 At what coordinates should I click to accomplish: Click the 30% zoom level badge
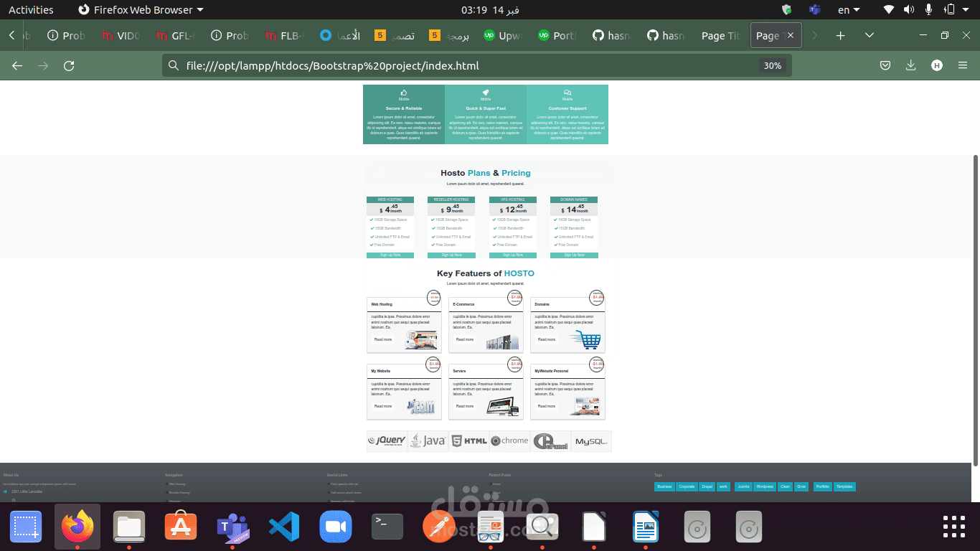772,66
